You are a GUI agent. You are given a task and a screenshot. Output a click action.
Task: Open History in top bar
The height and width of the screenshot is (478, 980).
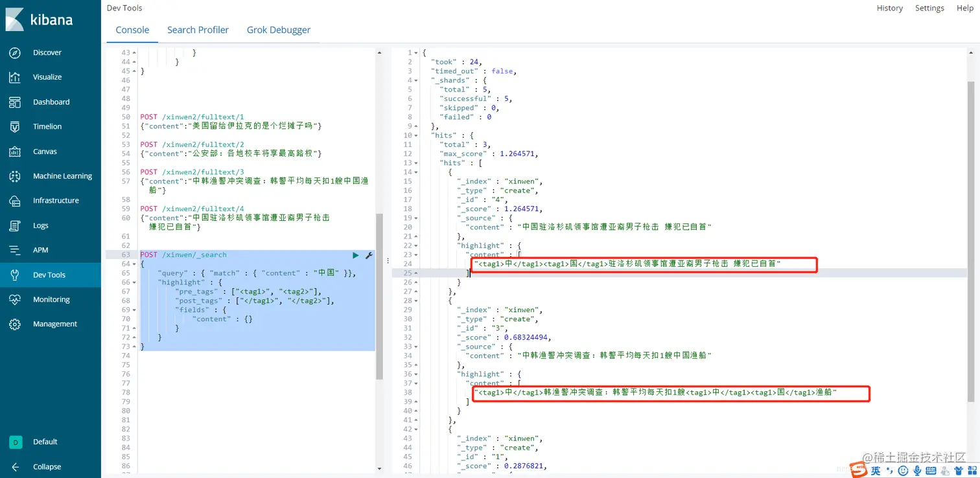(x=889, y=8)
